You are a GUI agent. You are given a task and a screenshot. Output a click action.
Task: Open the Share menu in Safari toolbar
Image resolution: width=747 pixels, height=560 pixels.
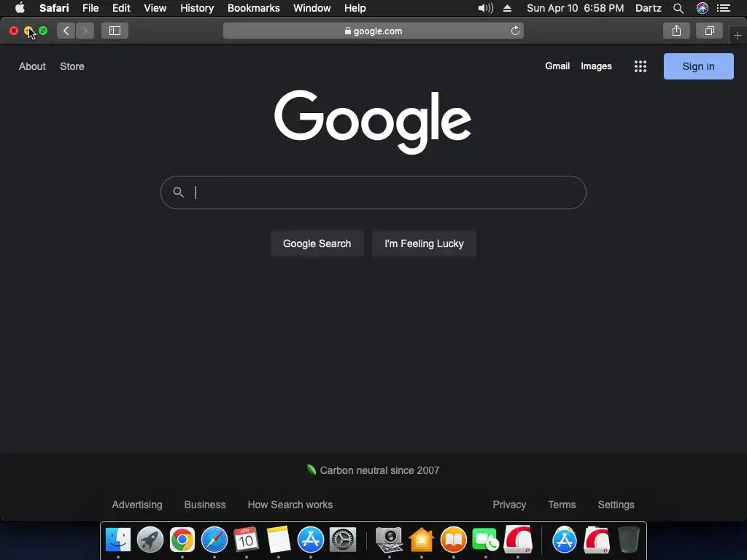coord(676,31)
